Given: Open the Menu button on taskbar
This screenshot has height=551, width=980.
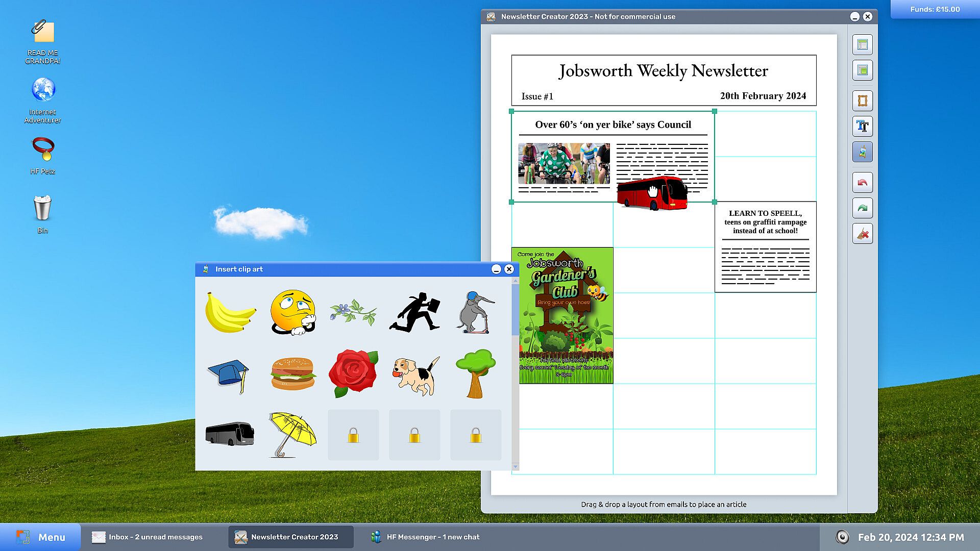Looking at the screenshot, I should click(x=41, y=537).
